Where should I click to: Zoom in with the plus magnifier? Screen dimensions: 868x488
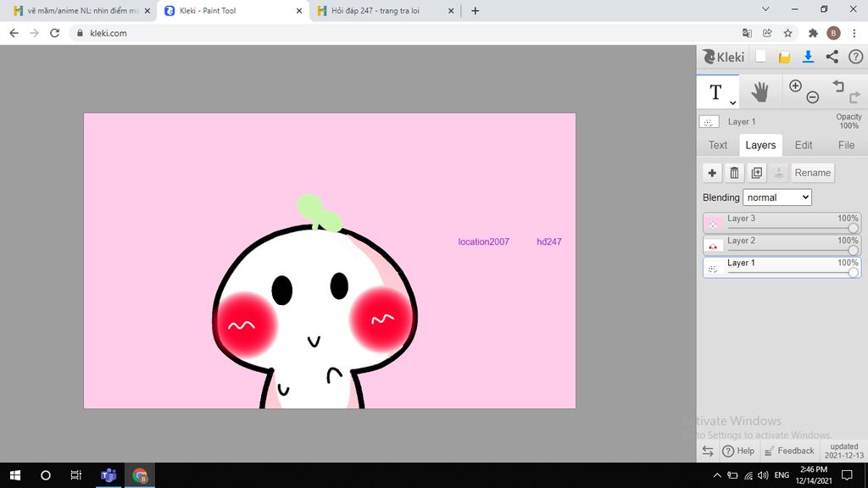[795, 86]
